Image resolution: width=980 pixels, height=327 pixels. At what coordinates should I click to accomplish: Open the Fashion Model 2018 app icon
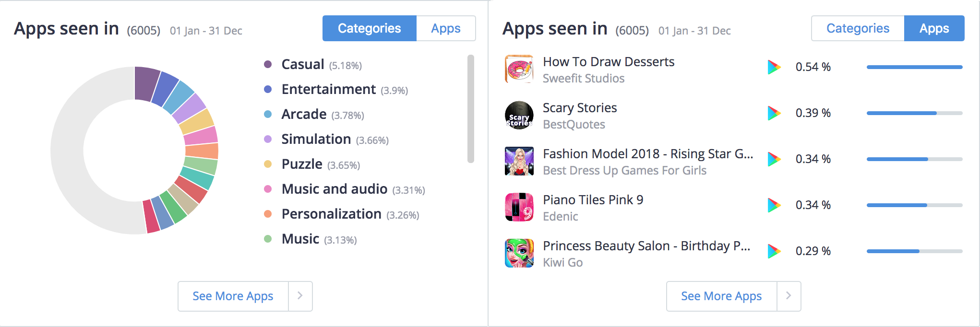point(519,161)
